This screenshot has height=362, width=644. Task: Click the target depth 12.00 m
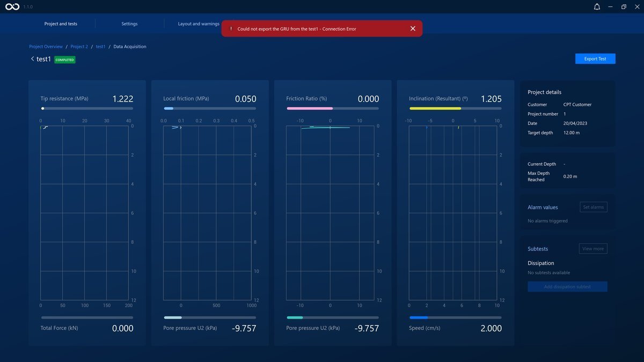point(572,132)
